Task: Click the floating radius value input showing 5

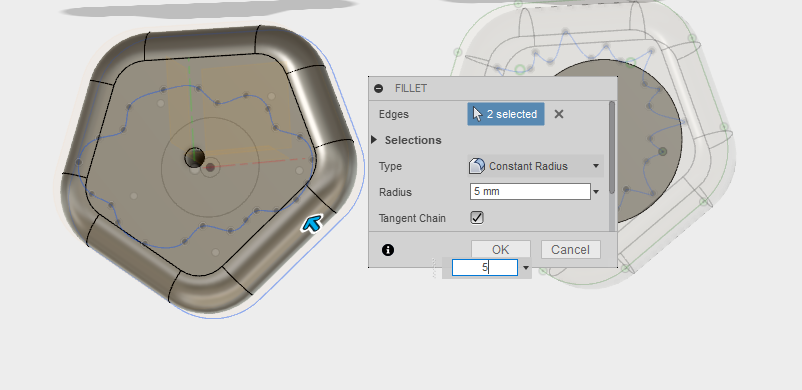Action: pyautogui.click(x=485, y=267)
